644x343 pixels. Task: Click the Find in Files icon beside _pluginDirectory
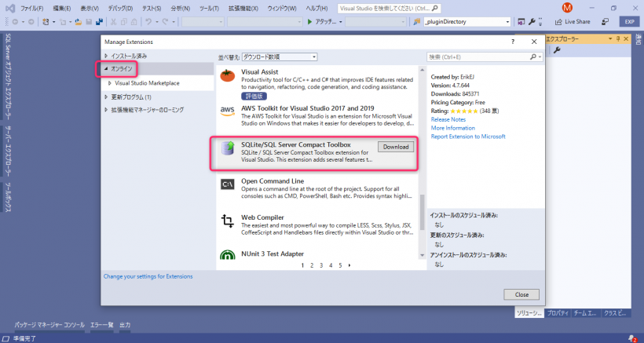pos(417,22)
